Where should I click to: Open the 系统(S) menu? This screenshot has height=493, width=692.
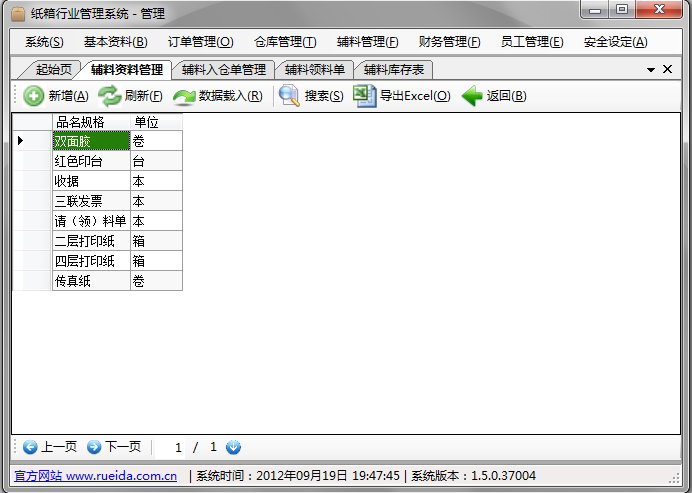click(44, 42)
